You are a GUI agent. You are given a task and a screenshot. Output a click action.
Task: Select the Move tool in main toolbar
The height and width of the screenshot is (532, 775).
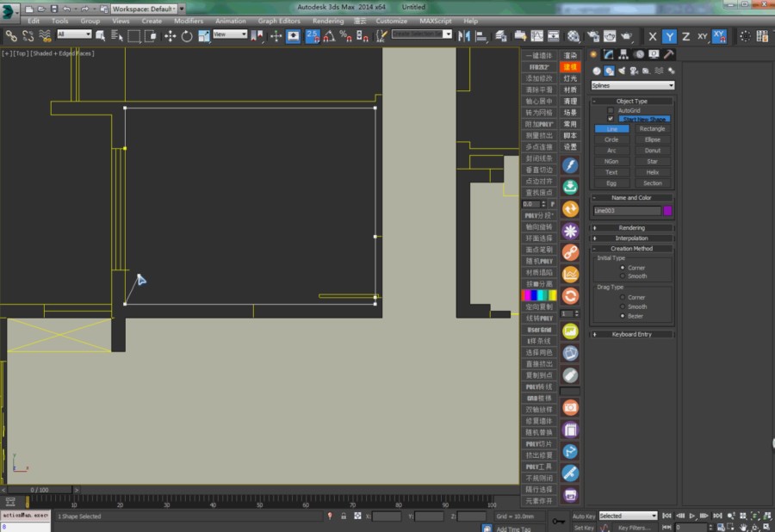pyautogui.click(x=170, y=36)
